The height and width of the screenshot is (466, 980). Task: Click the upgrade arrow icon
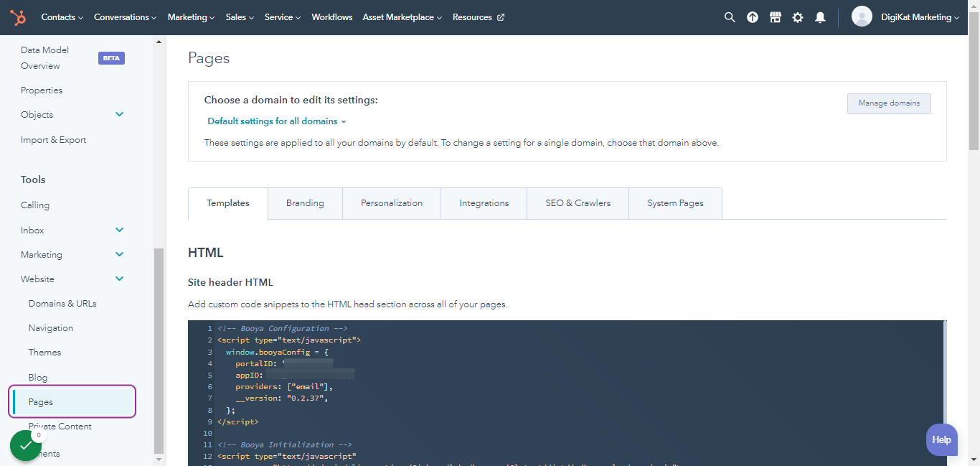(753, 17)
